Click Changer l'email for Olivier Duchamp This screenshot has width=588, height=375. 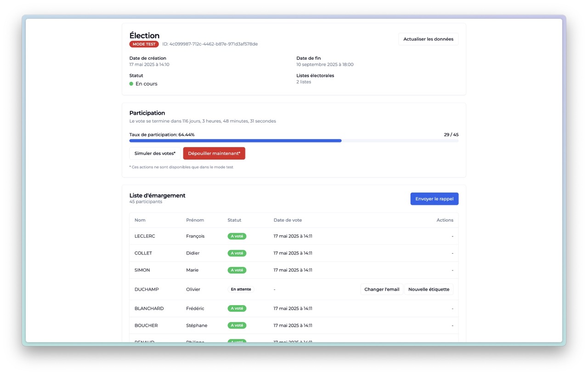pyautogui.click(x=381, y=290)
